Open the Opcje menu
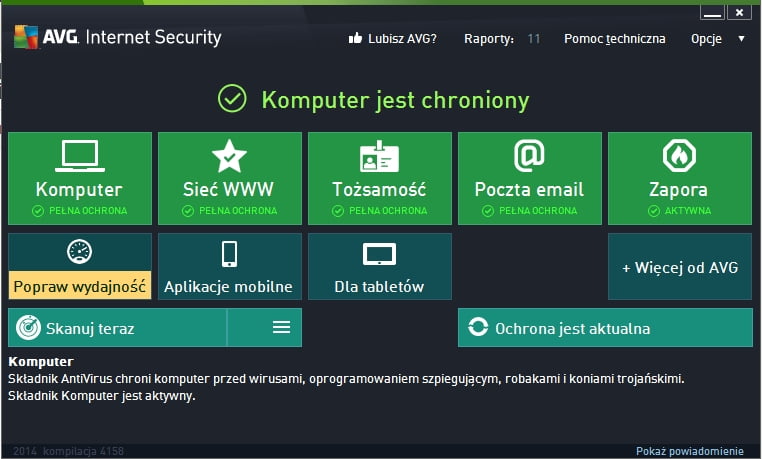 [x=706, y=39]
